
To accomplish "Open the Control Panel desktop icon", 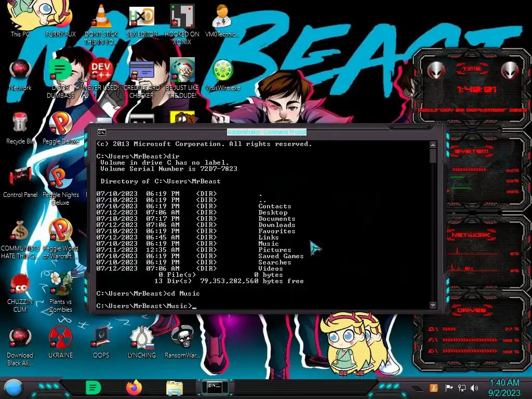I will pos(20,182).
